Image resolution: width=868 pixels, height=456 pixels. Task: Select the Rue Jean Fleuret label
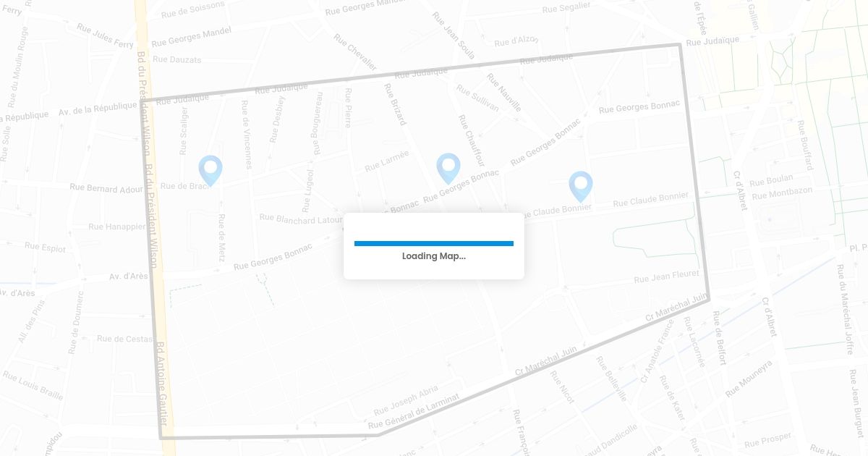[666, 277]
